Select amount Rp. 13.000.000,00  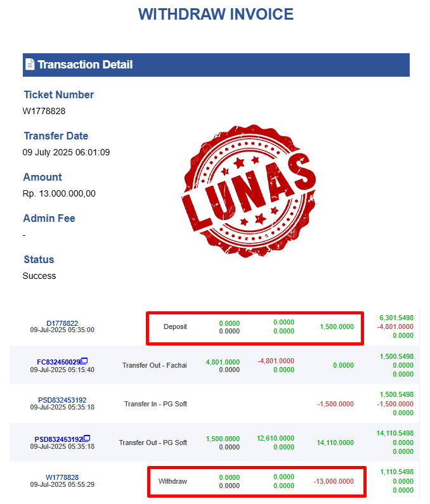pyautogui.click(x=59, y=193)
